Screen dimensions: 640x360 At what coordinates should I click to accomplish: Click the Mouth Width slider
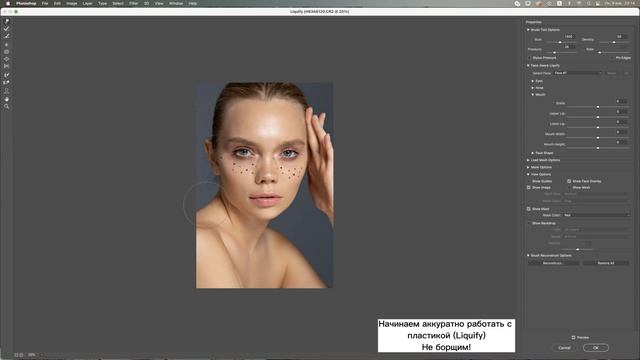click(598, 138)
